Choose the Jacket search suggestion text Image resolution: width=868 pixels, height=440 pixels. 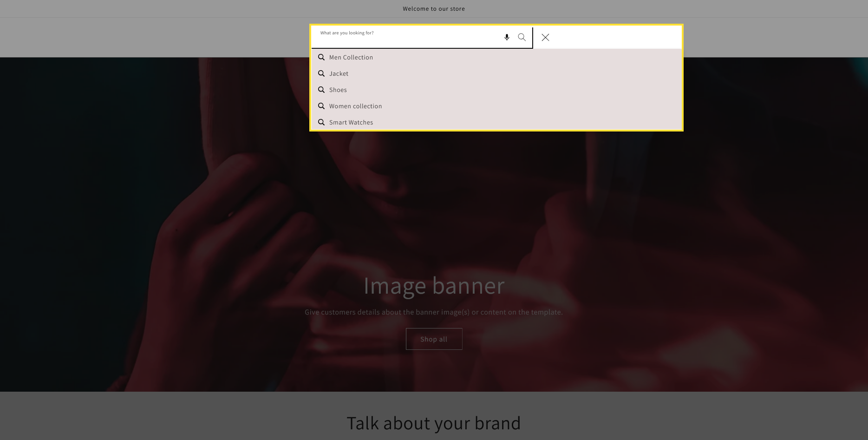(x=339, y=73)
